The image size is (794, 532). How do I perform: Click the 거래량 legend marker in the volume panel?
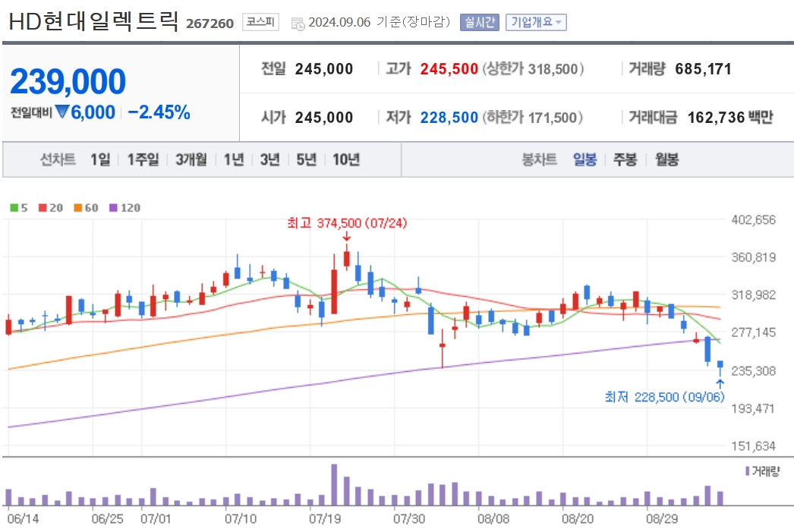pos(748,471)
